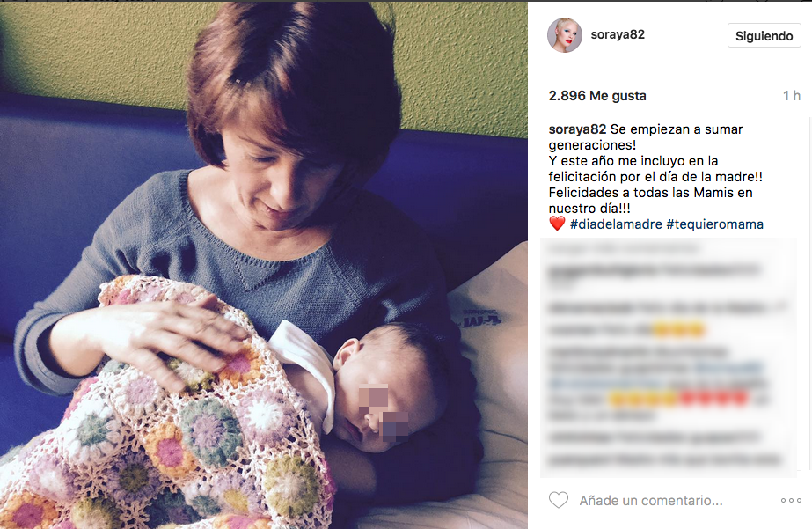The width and height of the screenshot is (812, 529).
Task: Focus the Añade un comentario field
Action: 650,501
